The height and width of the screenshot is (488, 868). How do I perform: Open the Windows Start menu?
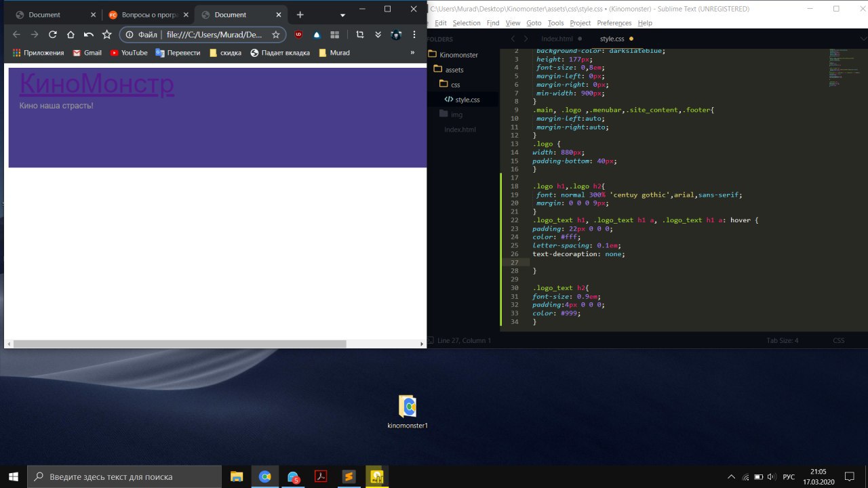(14, 476)
